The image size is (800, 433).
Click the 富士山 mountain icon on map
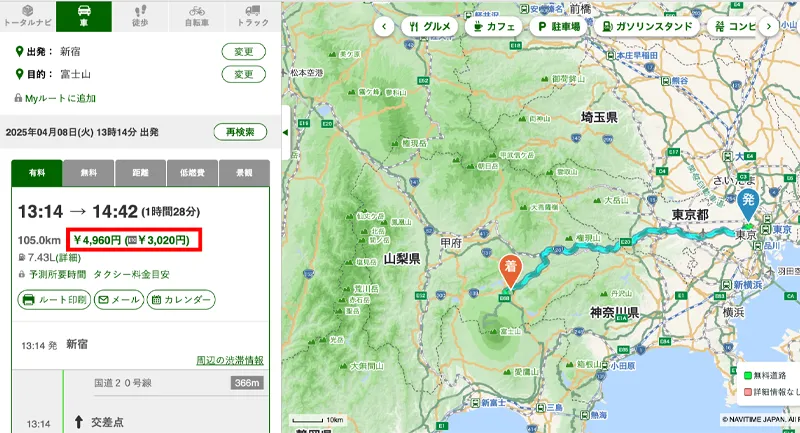coord(494,332)
